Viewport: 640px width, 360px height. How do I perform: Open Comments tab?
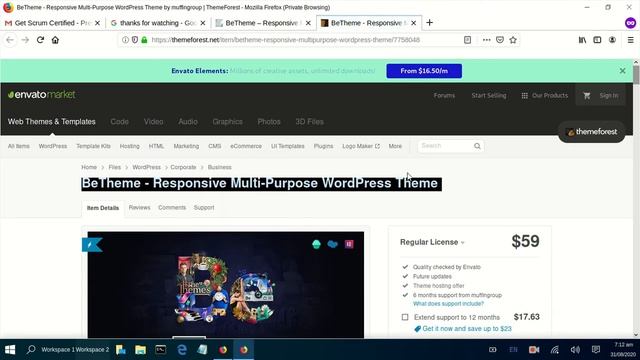tap(172, 208)
